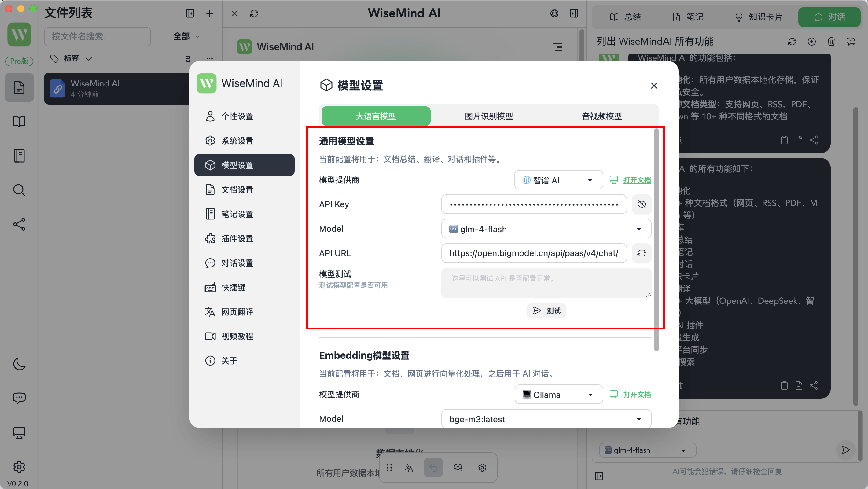Viewport: 868px width, 489px height.
Task: Close the 模型设置 dialog
Action: pos(654,86)
